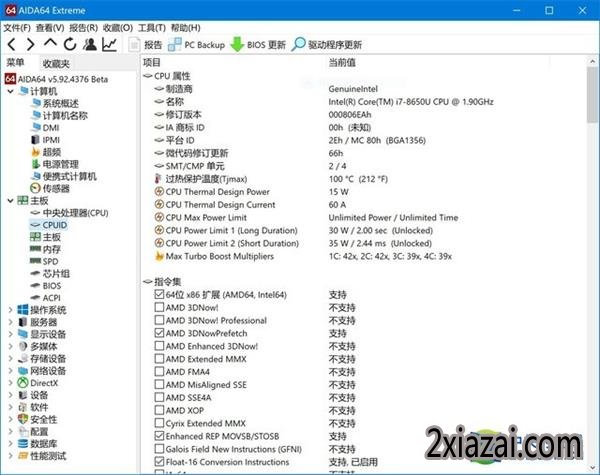
Task: Toggle AMD MisAligned SSE checkbox
Action: [159, 384]
